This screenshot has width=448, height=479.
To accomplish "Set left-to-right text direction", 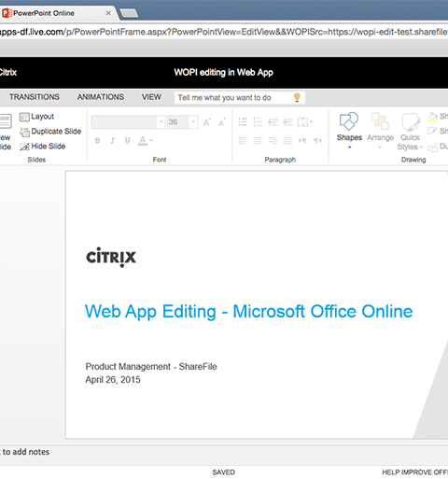I will (x=302, y=141).
